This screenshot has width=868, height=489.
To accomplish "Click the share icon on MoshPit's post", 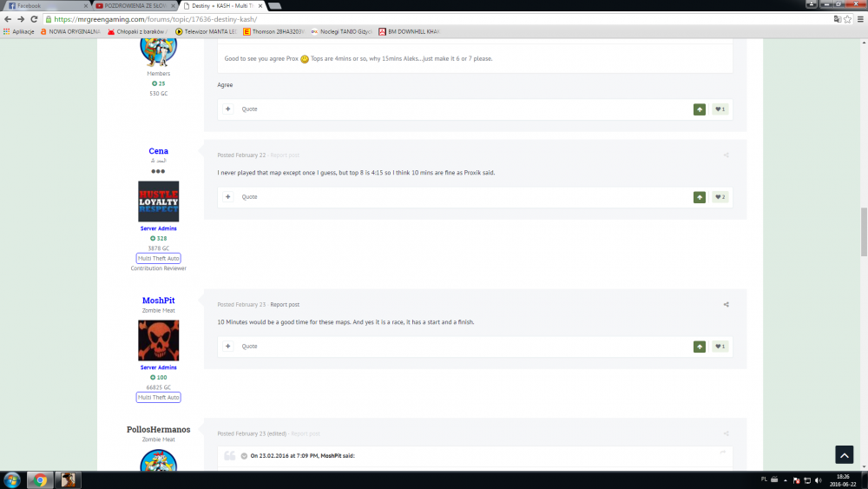I will [726, 305].
